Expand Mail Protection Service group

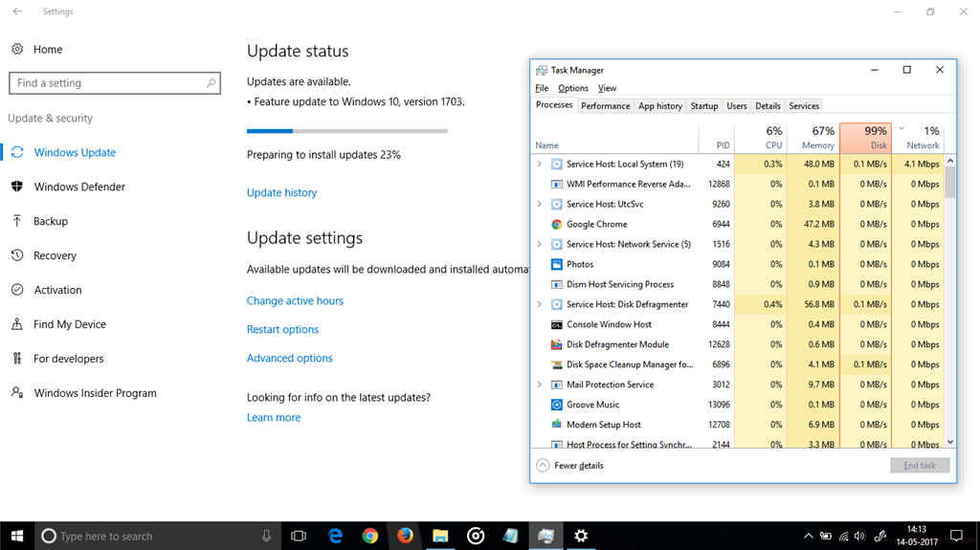click(x=540, y=385)
